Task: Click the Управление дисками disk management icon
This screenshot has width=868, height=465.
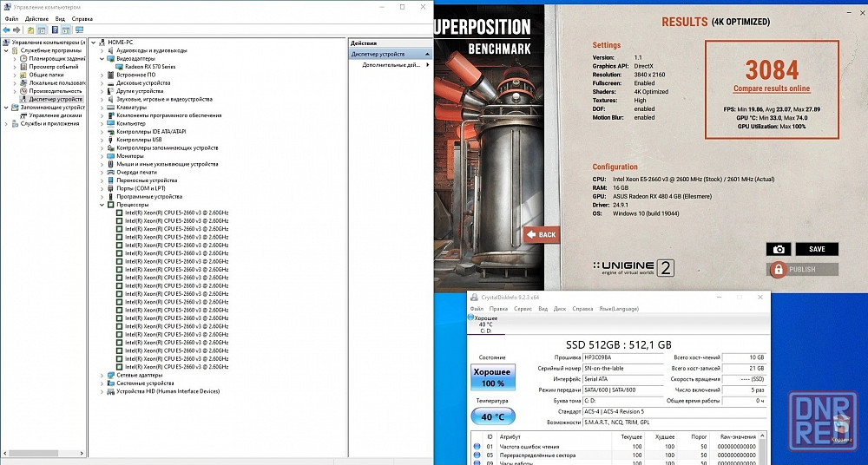Action: point(23,115)
